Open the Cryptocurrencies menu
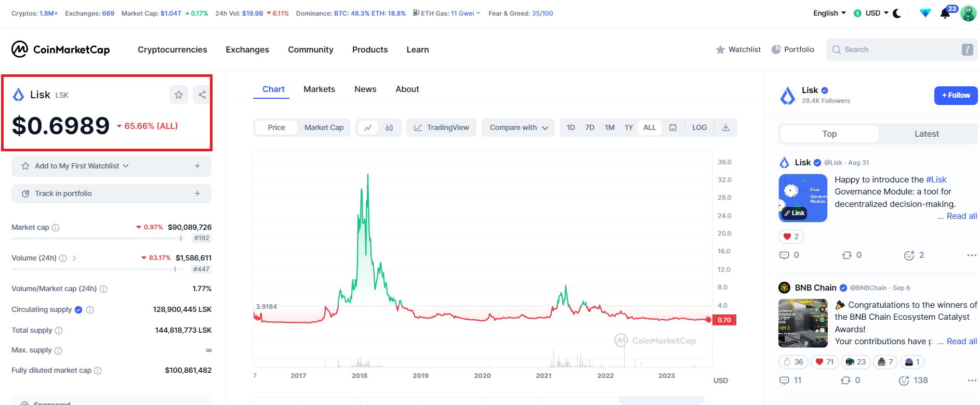This screenshot has height=405, width=980. coord(173,49)
